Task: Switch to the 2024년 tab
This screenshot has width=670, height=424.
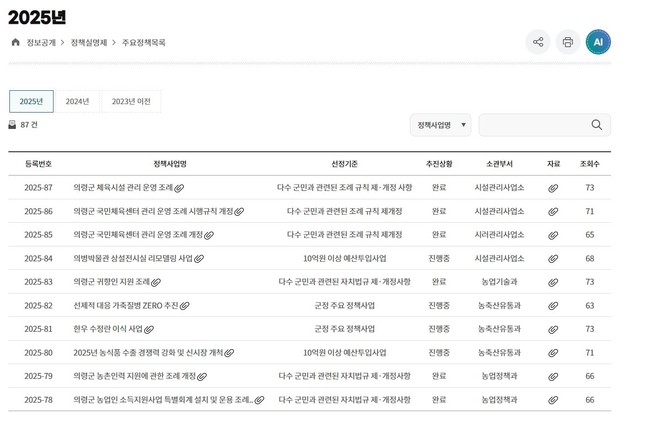Action: click(x=77, y=101)
